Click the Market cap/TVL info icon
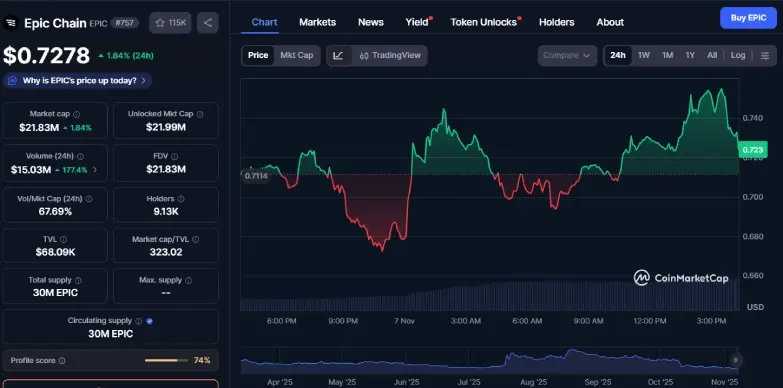 click(x=195, y=240)
